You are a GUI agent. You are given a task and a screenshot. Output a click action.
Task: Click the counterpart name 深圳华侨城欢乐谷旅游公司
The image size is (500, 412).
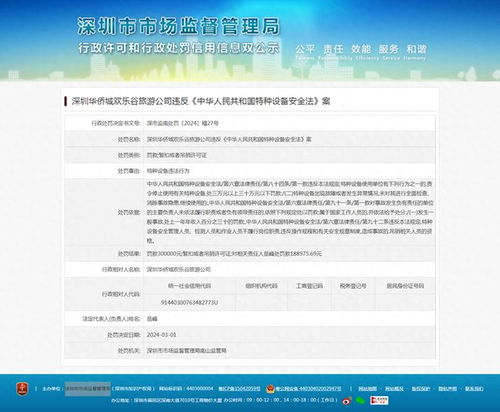click(179, 269)
